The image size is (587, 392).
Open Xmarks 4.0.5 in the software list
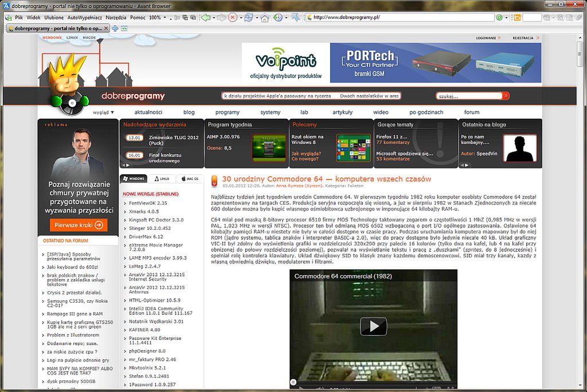(144, 211)
